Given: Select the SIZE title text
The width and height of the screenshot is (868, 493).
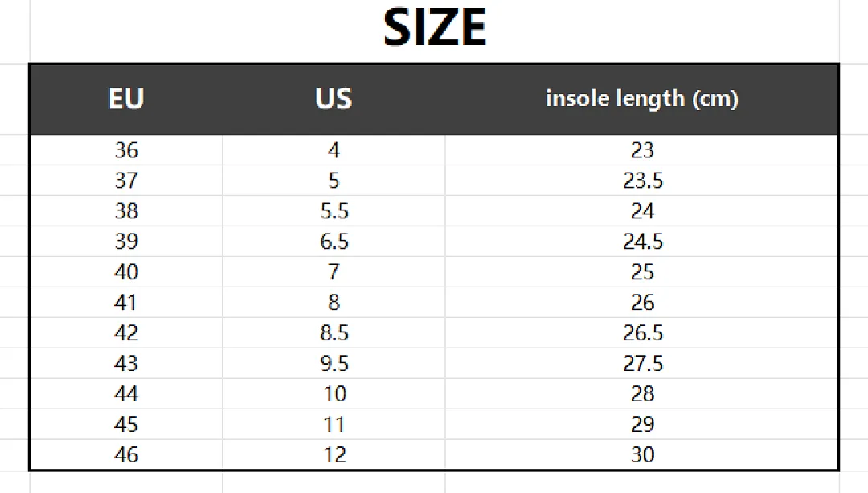Looking at the screenshot, I should [x=435, y=27].
